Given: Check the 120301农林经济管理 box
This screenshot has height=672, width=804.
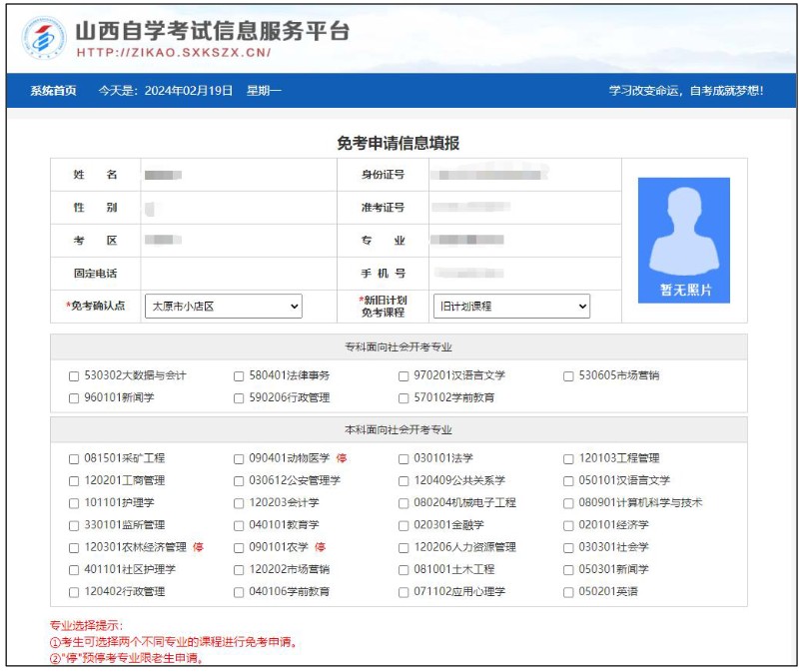Looking at the screenshot, I should click(74, 548).
